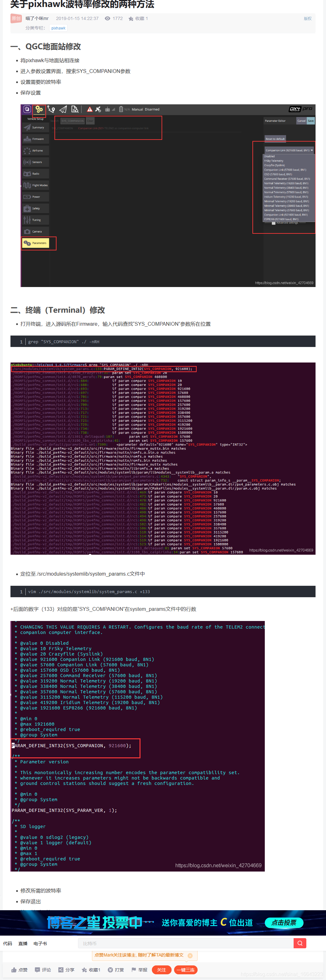This screenshot has height=980, width=326.
Task: Open Tuning in QGC sidebar
Action: point(36,220)
